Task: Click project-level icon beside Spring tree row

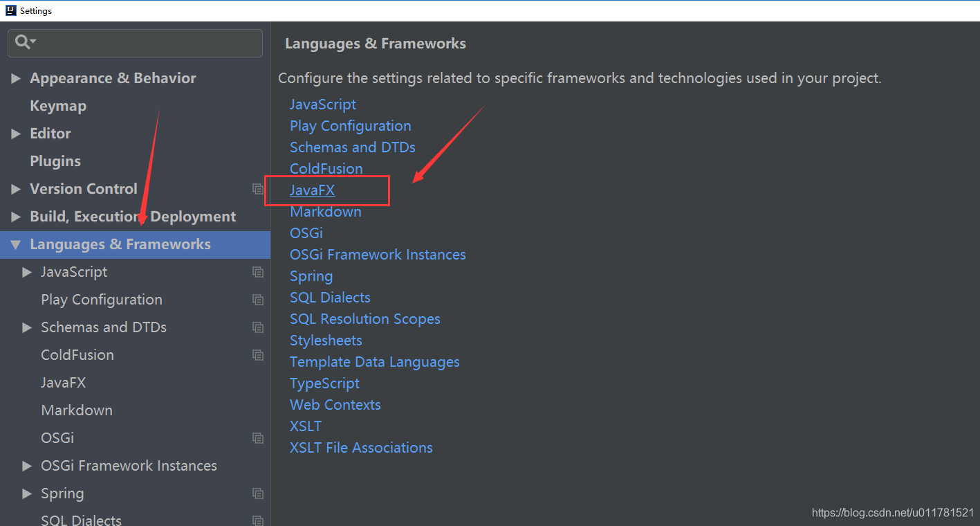Action: [x=258, y=493]
